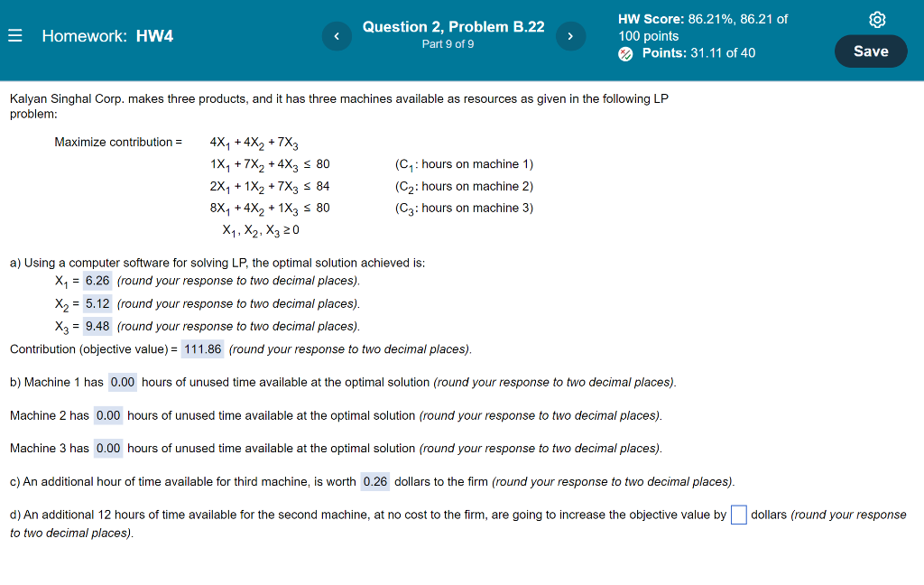Open the hamburger navigation menu
924x585 pixels.
14,36
